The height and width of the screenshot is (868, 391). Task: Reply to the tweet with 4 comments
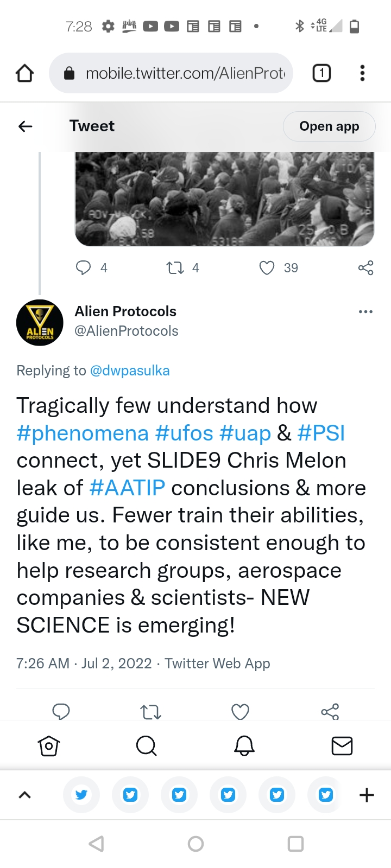click(x=84, y=268)
